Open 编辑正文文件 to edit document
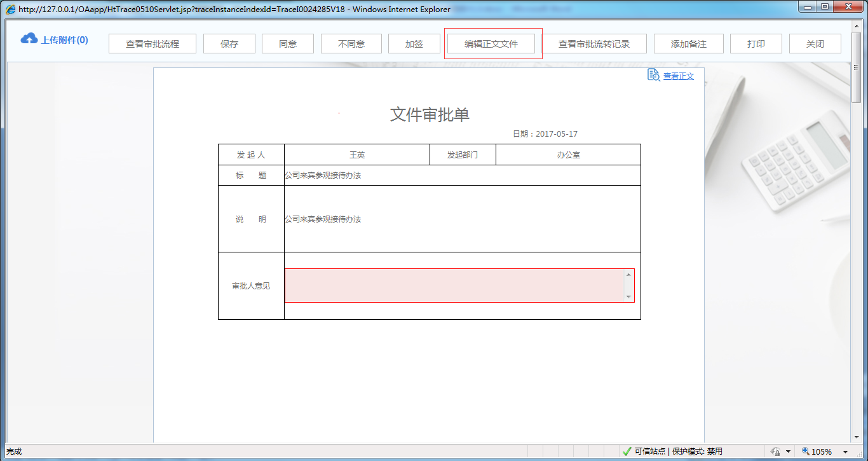The image size is (868, 461). click(x=491, y=44)
